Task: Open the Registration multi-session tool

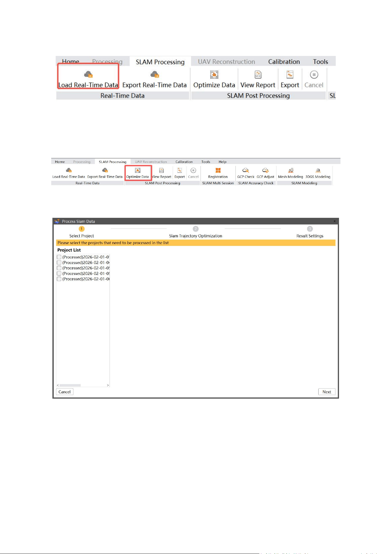Action: tap(218, 173)
